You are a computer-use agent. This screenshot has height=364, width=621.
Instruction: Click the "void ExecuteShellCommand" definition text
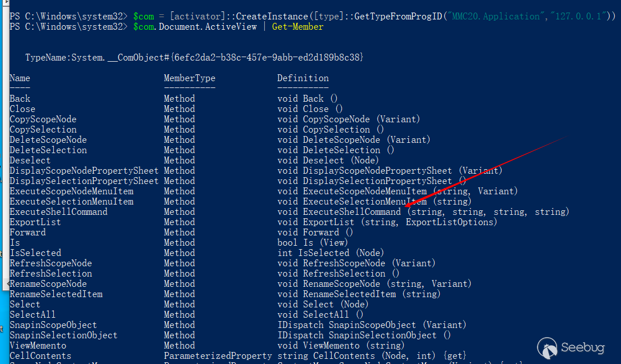pos(339,211)
